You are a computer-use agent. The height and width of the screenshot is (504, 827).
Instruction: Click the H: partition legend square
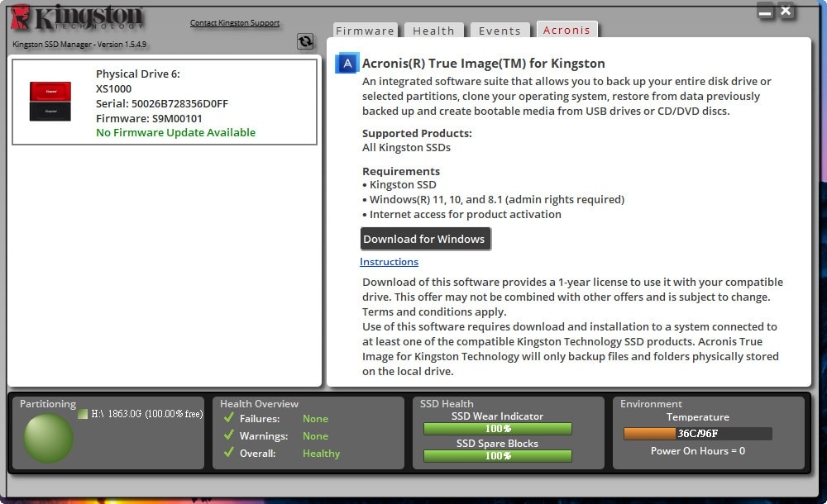click(x=82, y=414)
